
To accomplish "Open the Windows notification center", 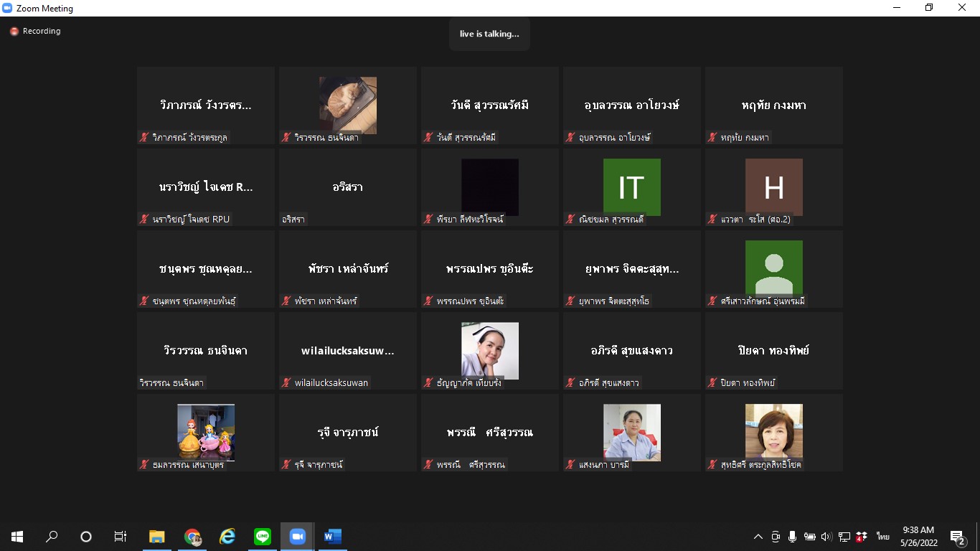I will [x=957, y=537].
